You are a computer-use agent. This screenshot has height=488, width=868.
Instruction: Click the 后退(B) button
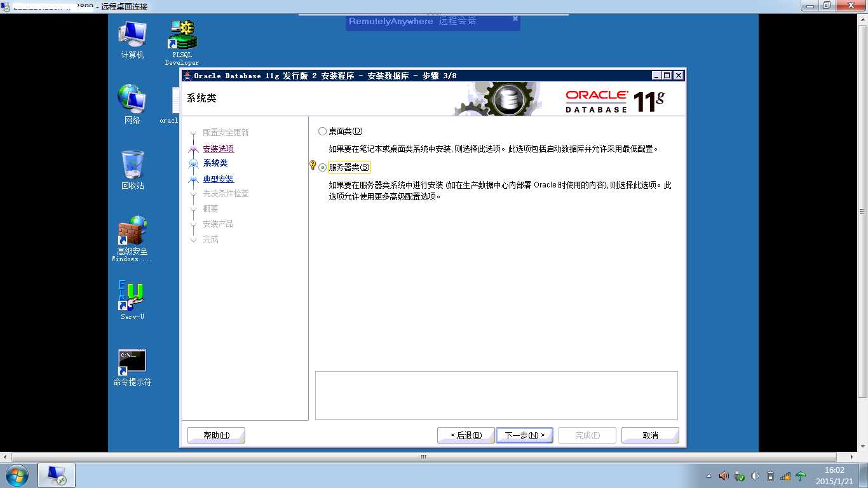click(466, 435)
